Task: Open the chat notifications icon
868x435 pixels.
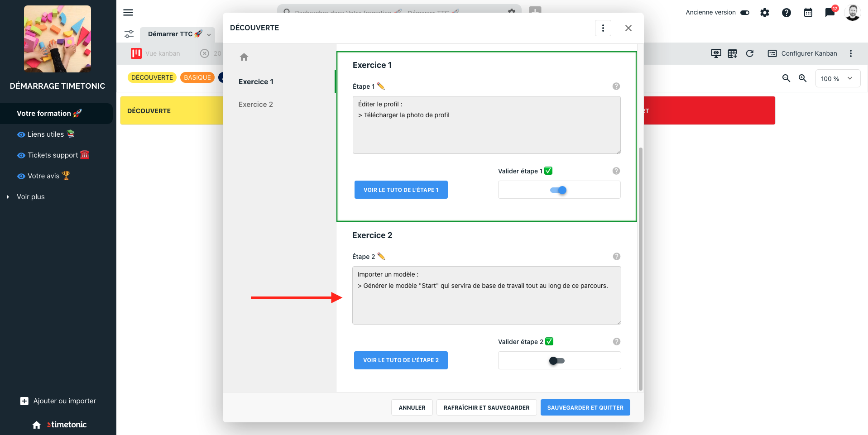Action: pyautogui.click(x=830, y=13)
